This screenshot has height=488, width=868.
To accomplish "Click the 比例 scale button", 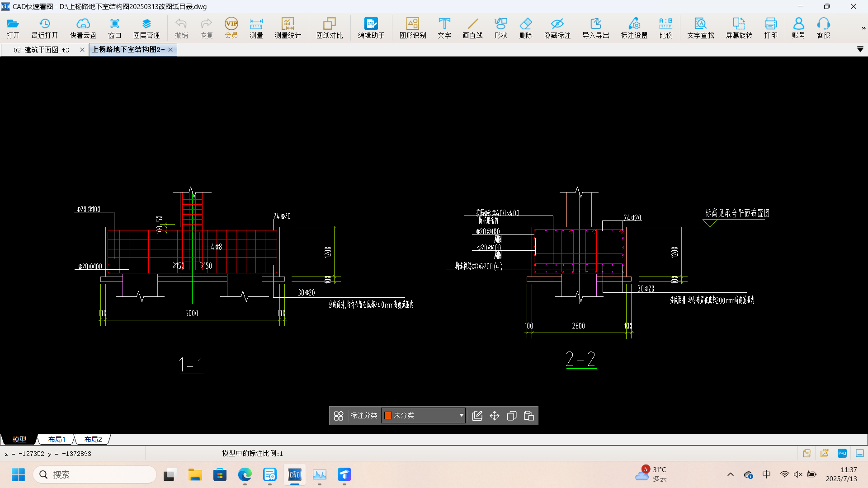I will [665, 28].
